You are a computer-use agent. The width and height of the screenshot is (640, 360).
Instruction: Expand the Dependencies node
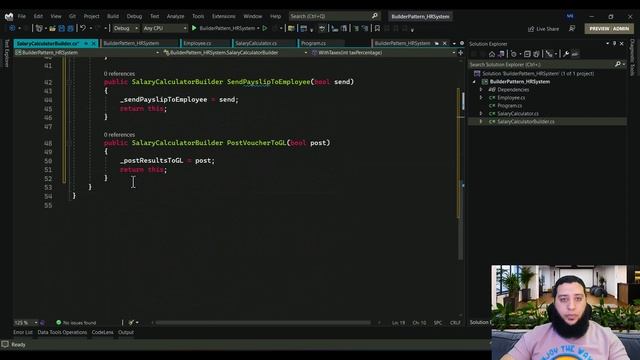(x=481, y=90)
